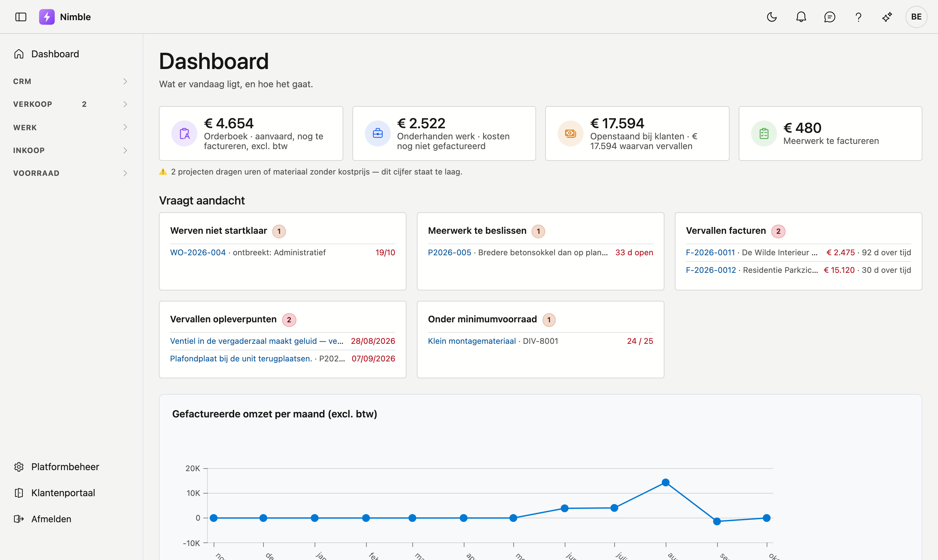
Task: Open Plafondplaat bij de unit terugplaatsen
Action: click(241, 358)
